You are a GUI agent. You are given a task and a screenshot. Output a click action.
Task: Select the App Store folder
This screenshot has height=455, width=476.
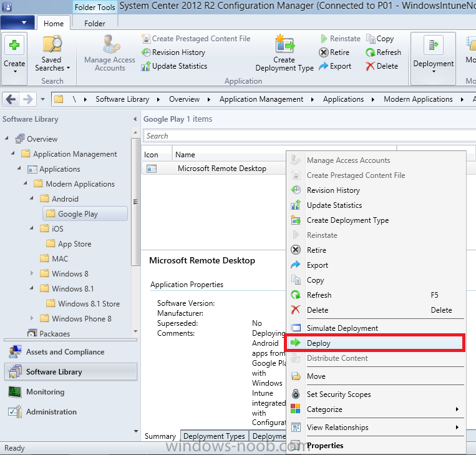[x=69, y=244]
